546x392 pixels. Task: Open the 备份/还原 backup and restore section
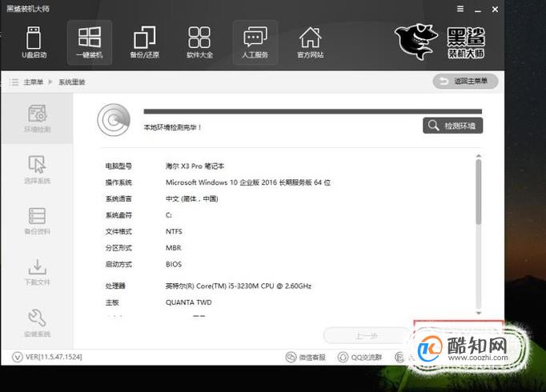tap(145, 42)
